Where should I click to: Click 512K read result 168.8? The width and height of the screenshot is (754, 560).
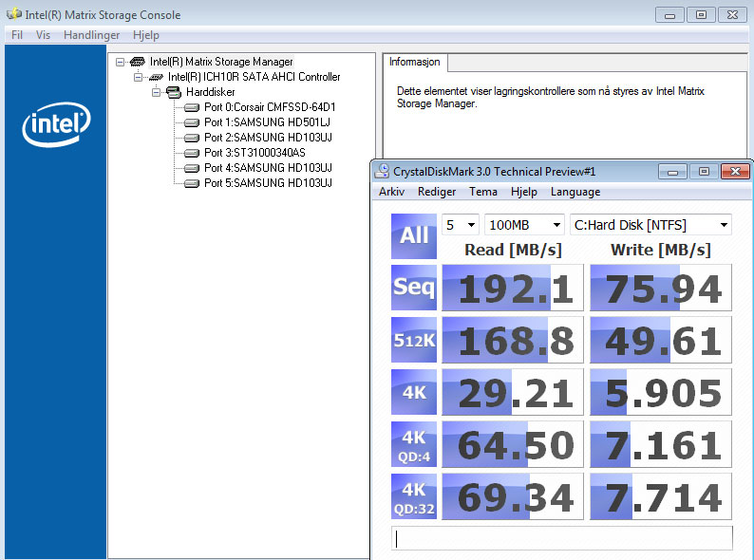point(513,340)
